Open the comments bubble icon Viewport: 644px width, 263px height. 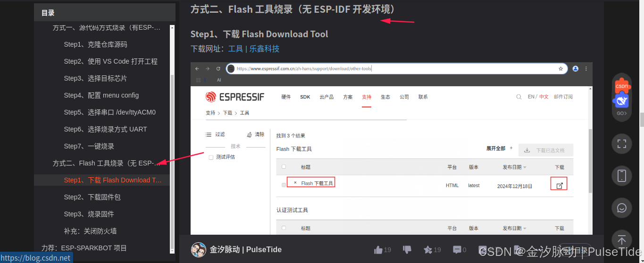pos(457,250)
